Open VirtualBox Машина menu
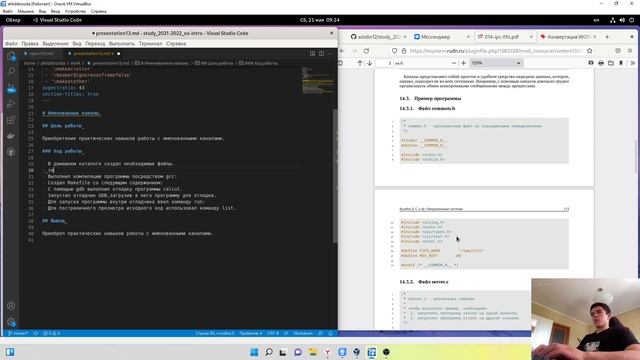 25,11
